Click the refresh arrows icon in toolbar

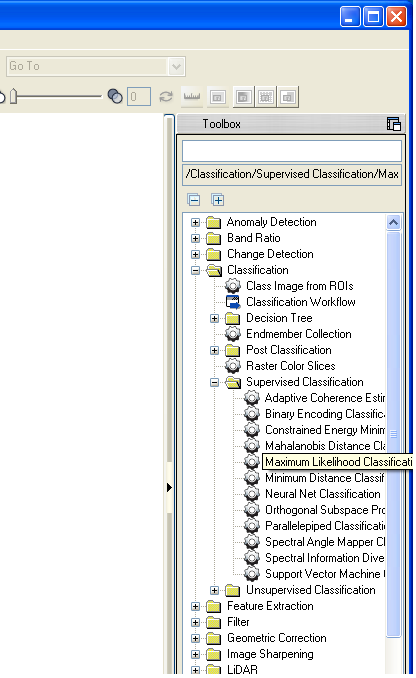(166, 97)
